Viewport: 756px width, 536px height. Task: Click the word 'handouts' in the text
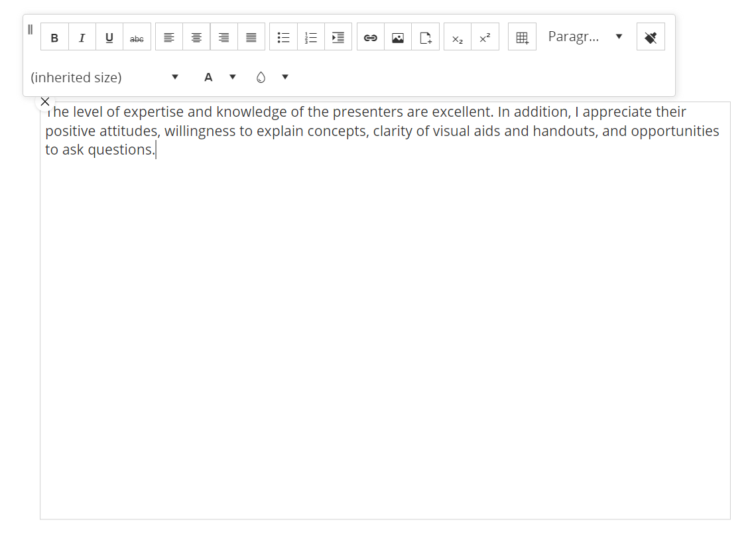(564, 131)
